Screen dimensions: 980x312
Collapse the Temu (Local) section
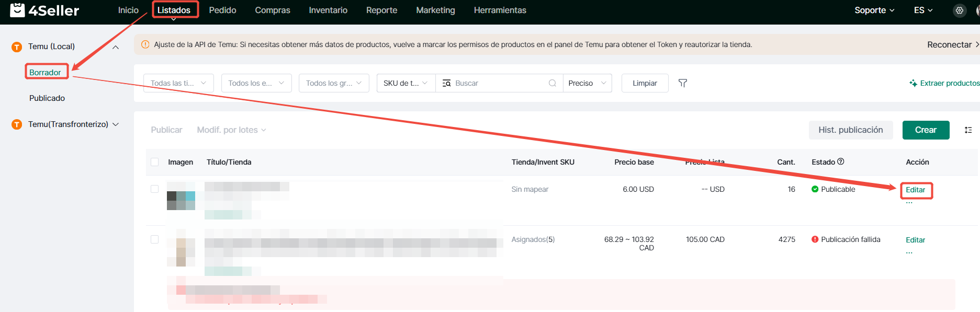(x=116, y=47)
